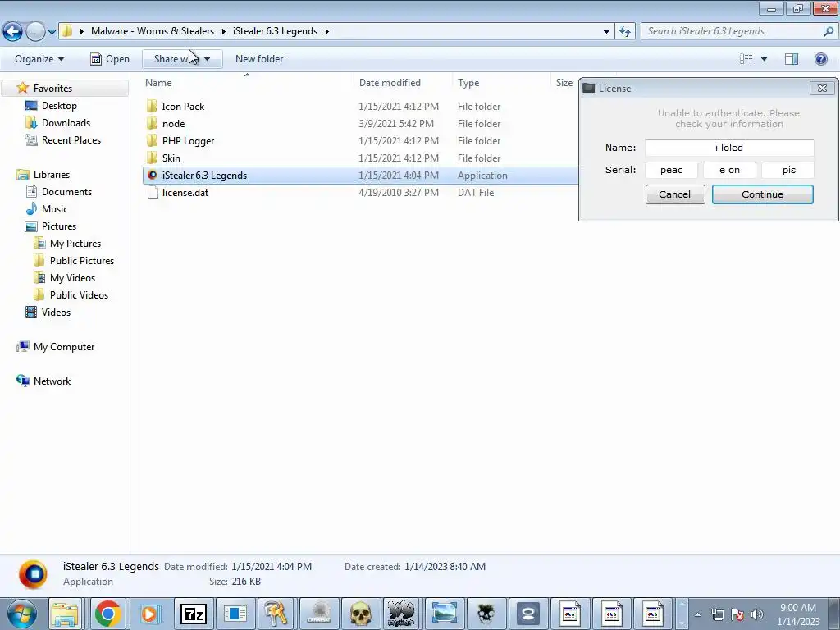Screen dimensions: 840x630
Task: Open the 'Share with' menu
Action: pos(182,59)
